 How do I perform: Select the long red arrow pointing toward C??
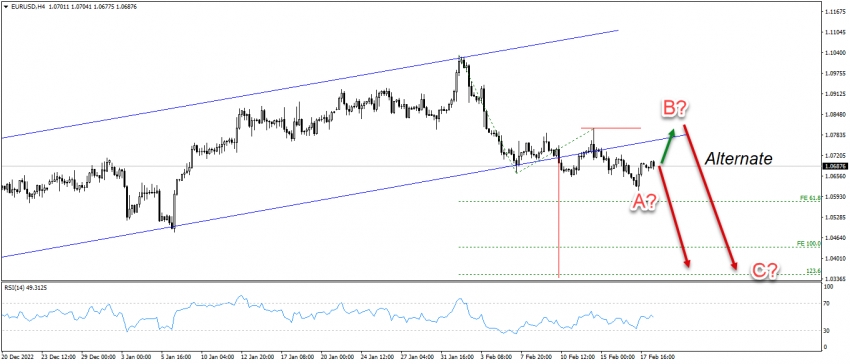710,199
